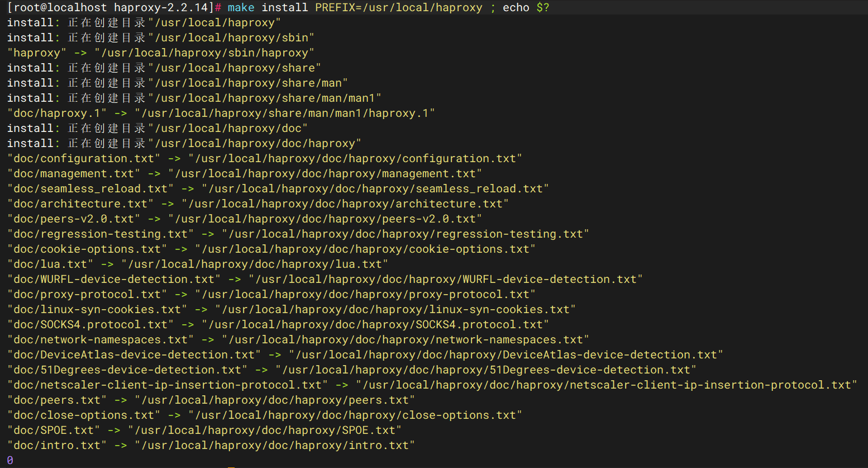Click destination path ending in "haproxy/linux-syn-cookies.txt"
This screenshot has height=468, width=868.
pos(395,310)
